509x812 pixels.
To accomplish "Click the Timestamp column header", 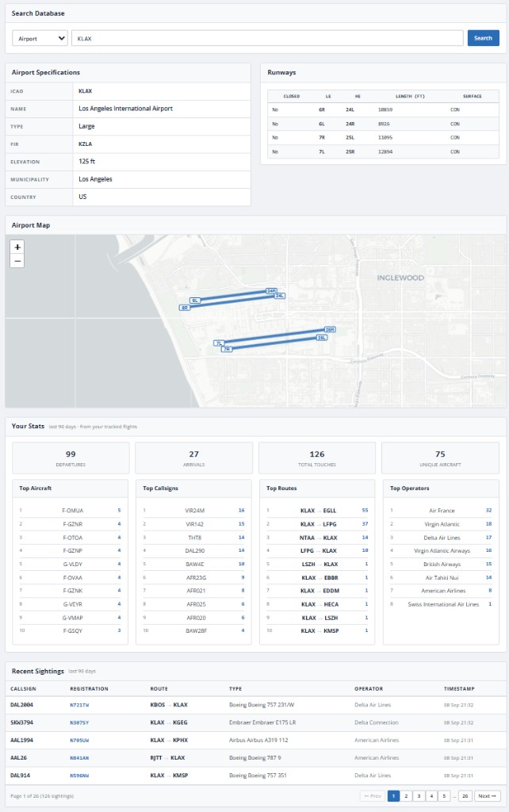I will [x=459, y=689].
